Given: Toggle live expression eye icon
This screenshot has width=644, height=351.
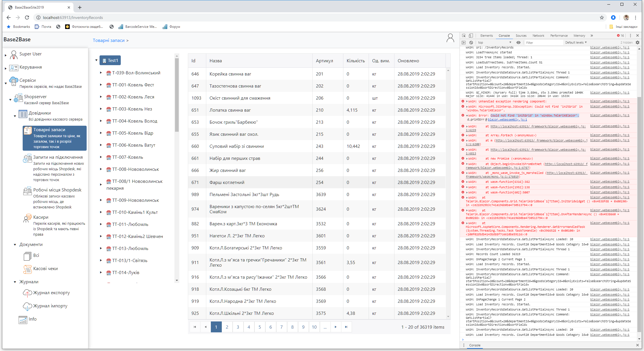Looking at the screenshot, I should pos(518,42).
